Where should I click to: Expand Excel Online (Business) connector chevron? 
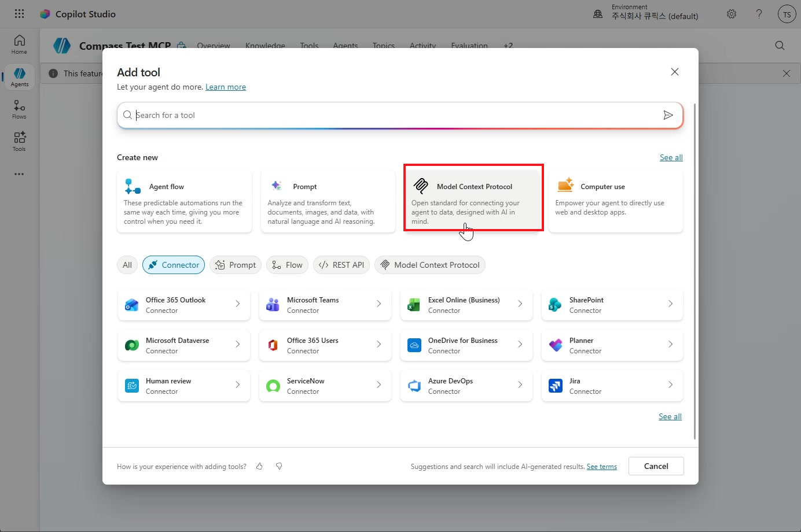[520, 304]
